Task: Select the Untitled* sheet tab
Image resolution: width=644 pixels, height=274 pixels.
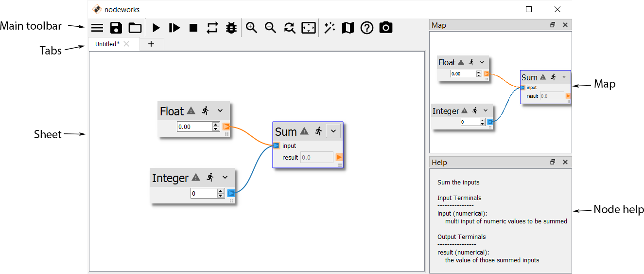Action: tap(107, 44)
